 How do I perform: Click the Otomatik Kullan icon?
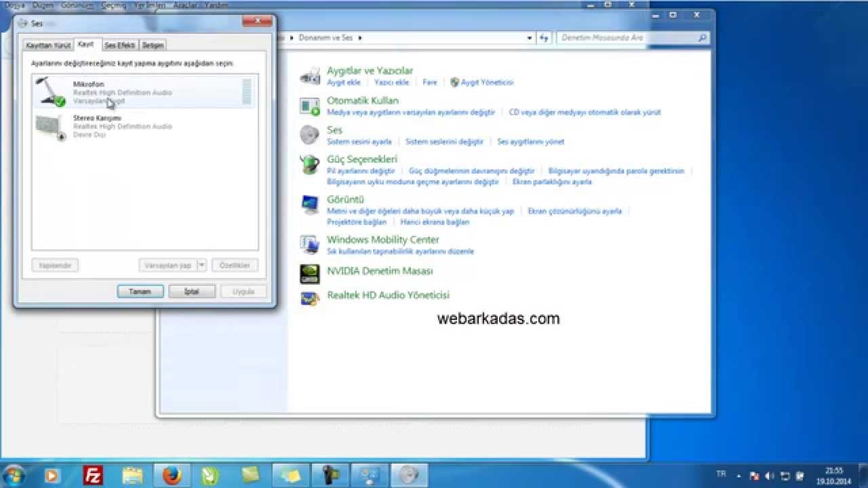[x=310, y=106]
